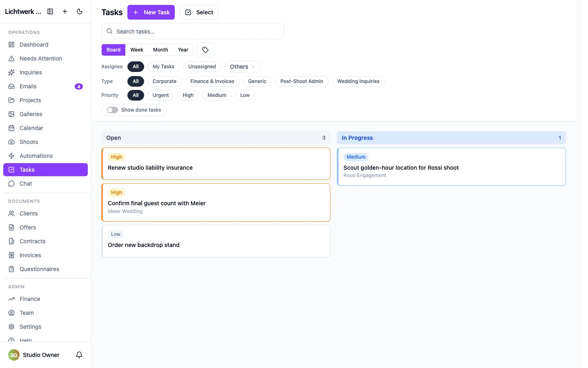Click the Invoices receipt icon
This screenshot has height=368, width=588.
pos(11,255)
